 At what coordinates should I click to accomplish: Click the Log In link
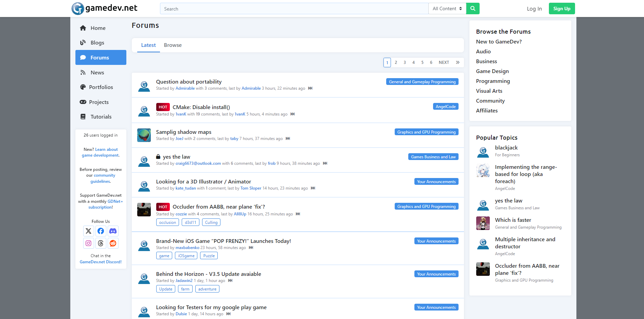pos(534,9)
